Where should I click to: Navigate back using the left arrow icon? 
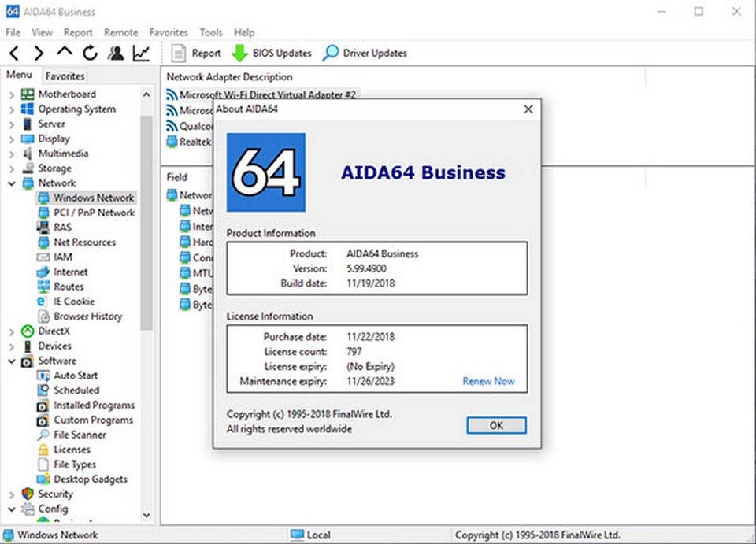(13, 53)
